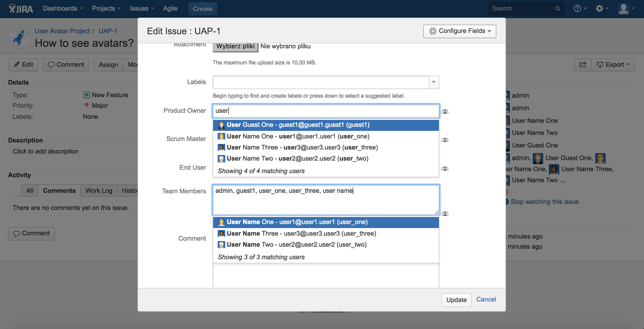This screenshot has height=329, width=644.
Task: Click 'Click to add description' text
Action: pyautogui.click(x=45, y=151)
